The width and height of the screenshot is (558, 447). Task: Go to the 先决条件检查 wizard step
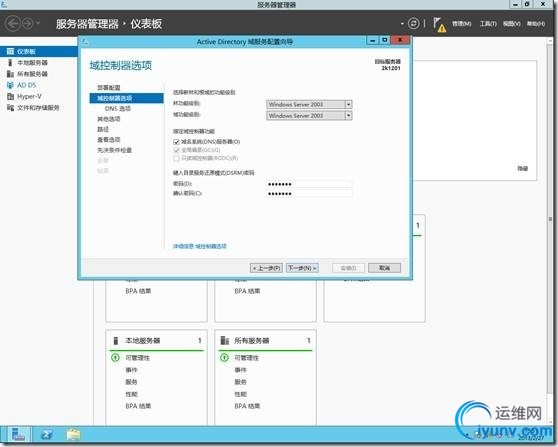click(115, 150)
